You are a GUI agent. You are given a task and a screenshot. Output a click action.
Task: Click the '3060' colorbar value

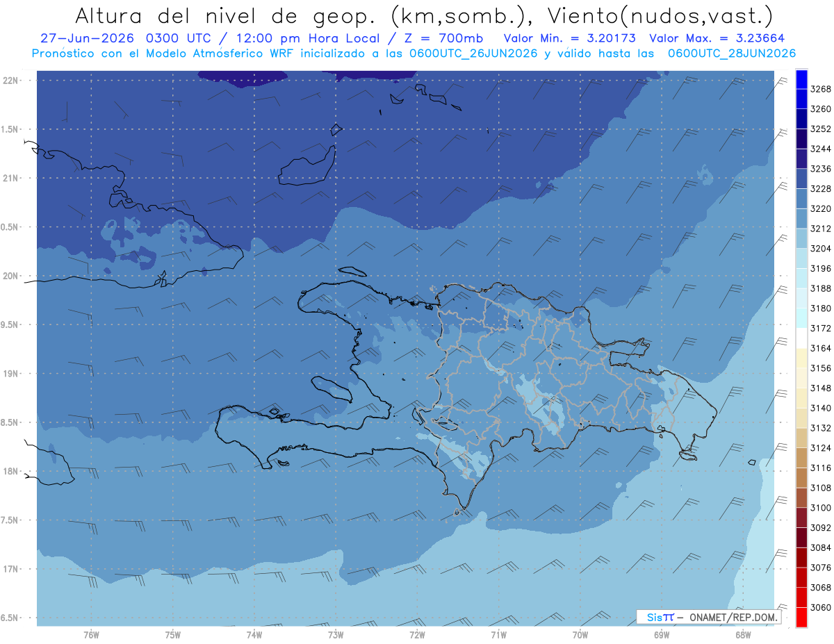click(x=821, y=607)
